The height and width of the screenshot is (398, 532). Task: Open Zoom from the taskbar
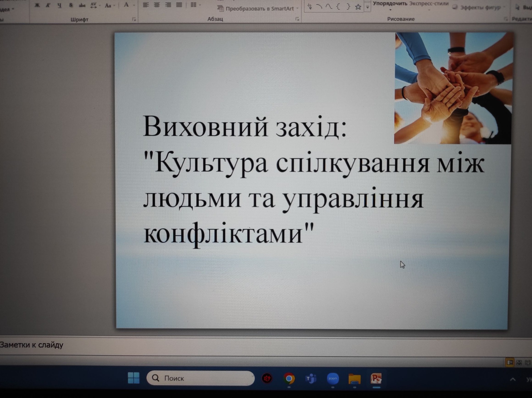tap(333, 379)
